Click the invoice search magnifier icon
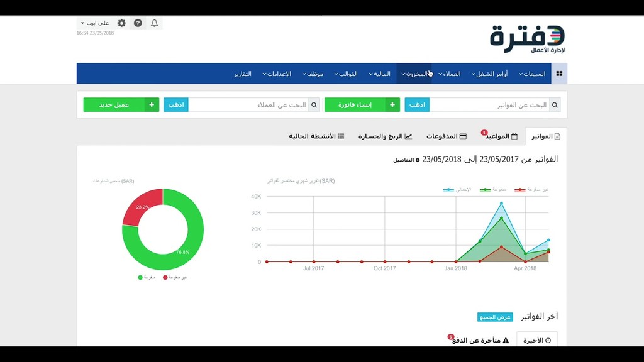Screen dimensions: 644x362 pyautogui.click(x=555, y=105)
